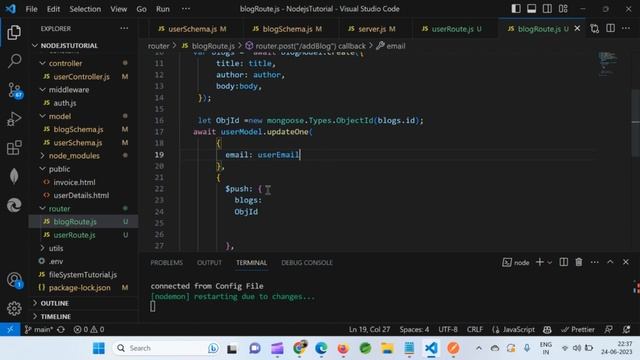Viewport: 640px width, 360px height.
Task: Click main branch indicator in status bar
Action: coord(39,329)
